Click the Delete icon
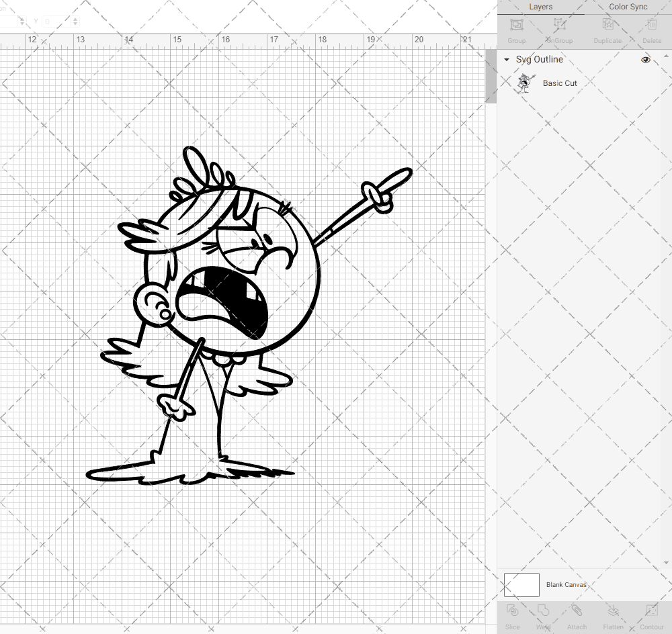This screenshot has width=672, height=634. [x=651, y=26]
